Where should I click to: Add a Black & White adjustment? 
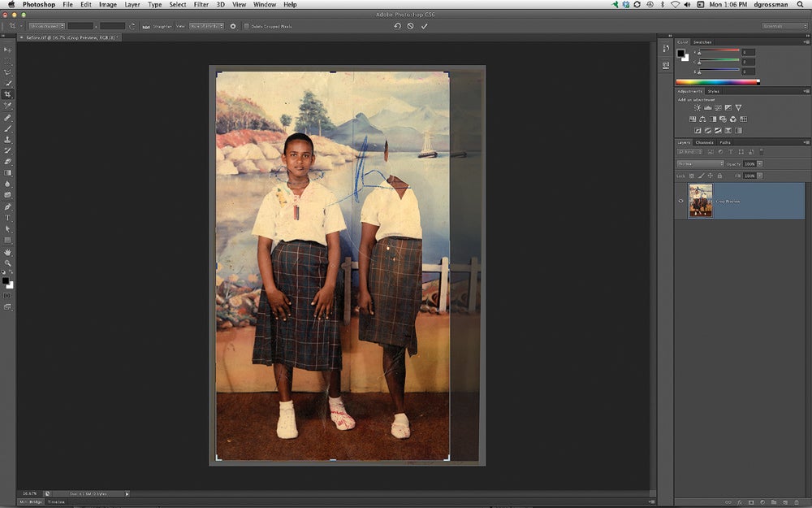pos(713,119)
